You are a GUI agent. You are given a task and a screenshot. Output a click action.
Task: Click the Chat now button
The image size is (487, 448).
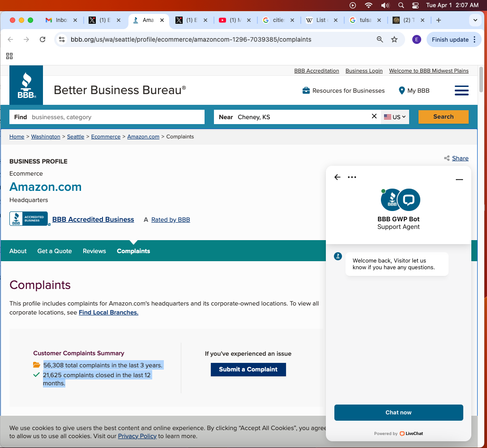398,412
